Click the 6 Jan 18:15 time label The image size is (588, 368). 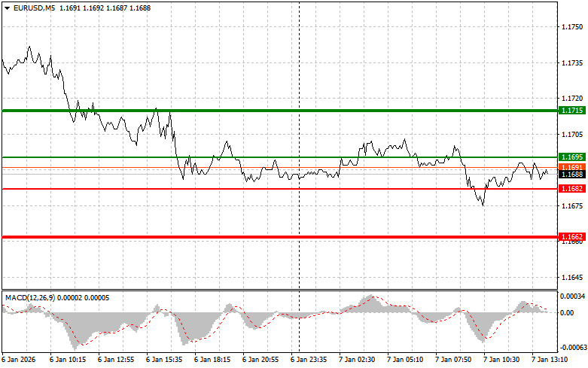click(x=212, y=360)
